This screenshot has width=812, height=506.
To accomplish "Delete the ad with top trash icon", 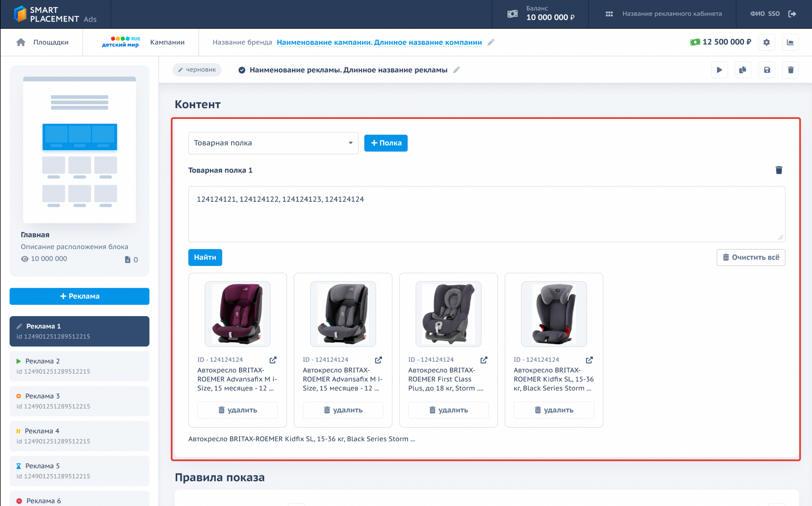I will [791, 70].
